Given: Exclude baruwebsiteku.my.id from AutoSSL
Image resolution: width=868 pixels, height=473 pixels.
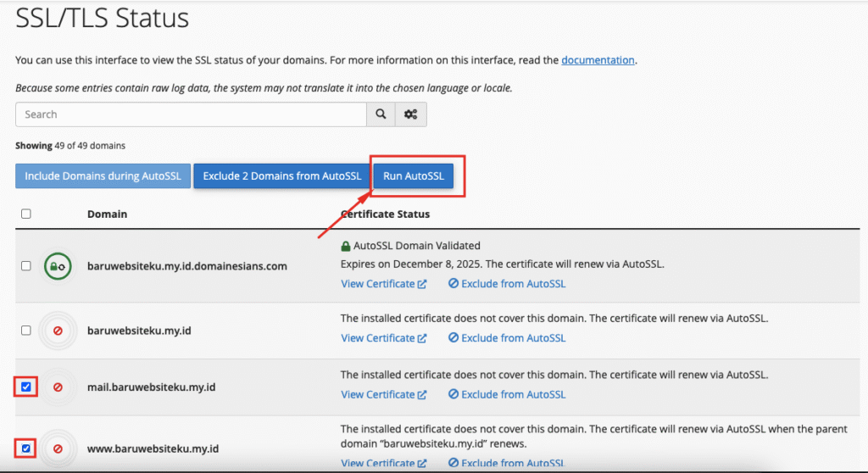Looking at the screenshot, I should click(x=507, y=338).
